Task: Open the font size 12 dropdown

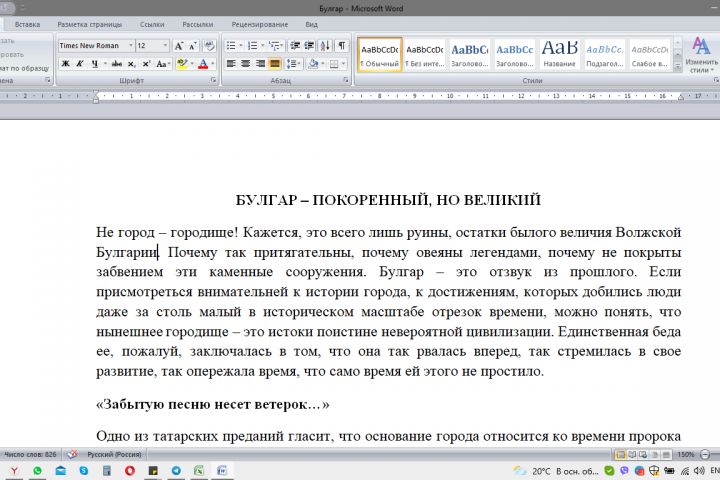Action: click(x=165, y=45)
